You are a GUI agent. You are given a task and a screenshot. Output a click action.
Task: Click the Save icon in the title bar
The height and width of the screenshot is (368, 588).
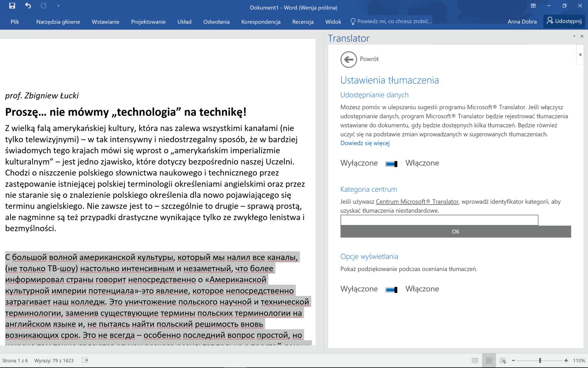pyautogui.click(x=12, y=6)
